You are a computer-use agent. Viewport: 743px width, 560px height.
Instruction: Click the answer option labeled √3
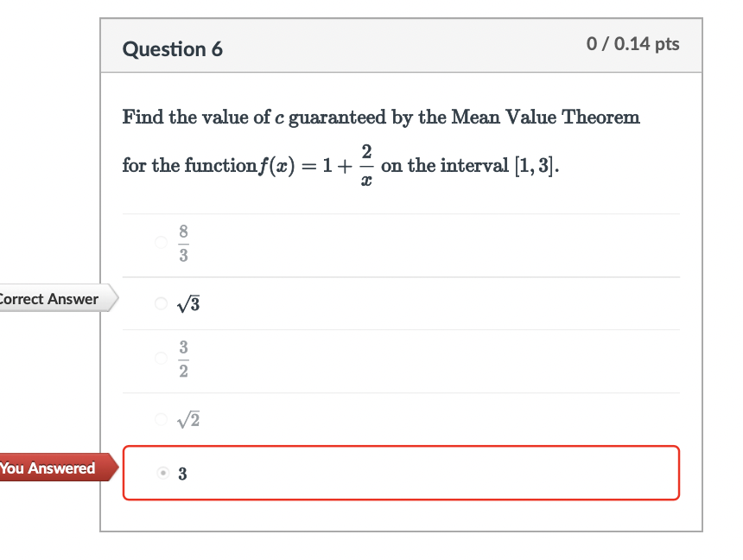coord(187,303)
